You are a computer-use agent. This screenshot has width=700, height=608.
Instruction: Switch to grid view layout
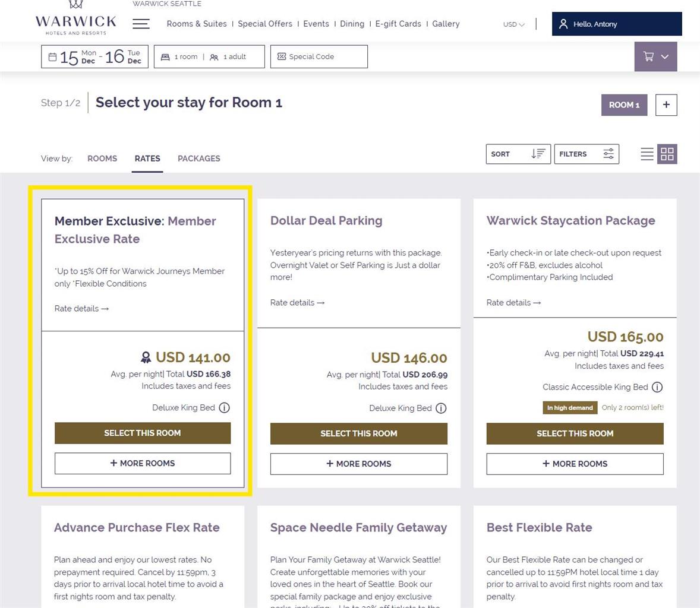pos(667,154)
